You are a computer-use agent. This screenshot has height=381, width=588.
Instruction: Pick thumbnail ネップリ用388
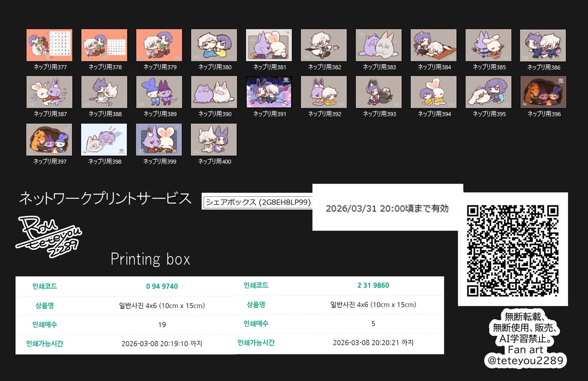pyautogui.click(x=104, y=92)
